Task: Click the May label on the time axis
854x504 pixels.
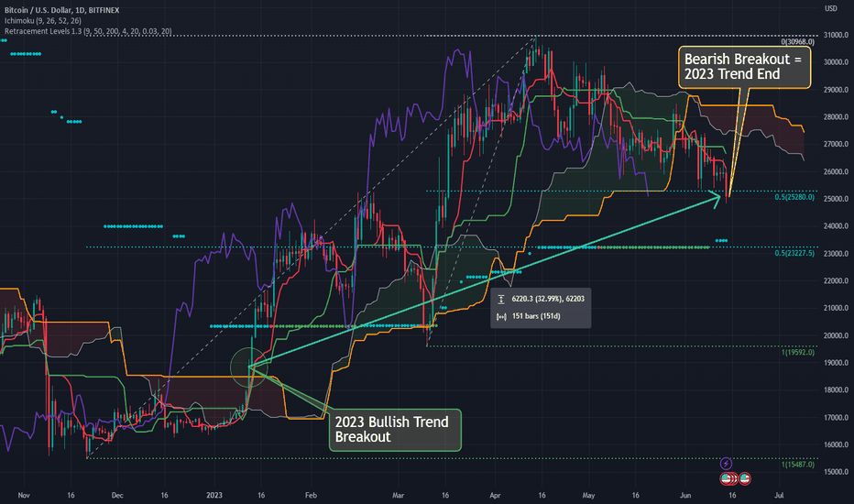Action: [588, 495]
